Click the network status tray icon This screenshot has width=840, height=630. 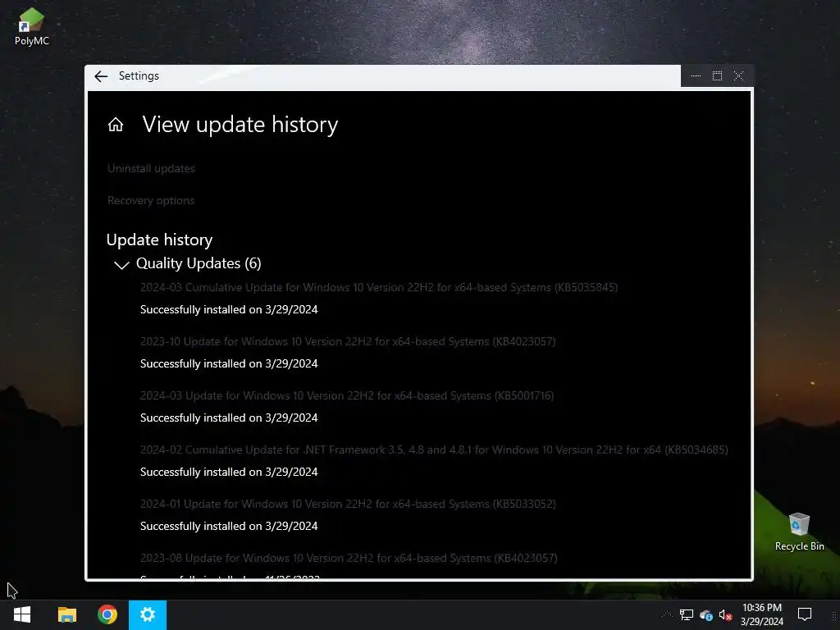point(687,615)
